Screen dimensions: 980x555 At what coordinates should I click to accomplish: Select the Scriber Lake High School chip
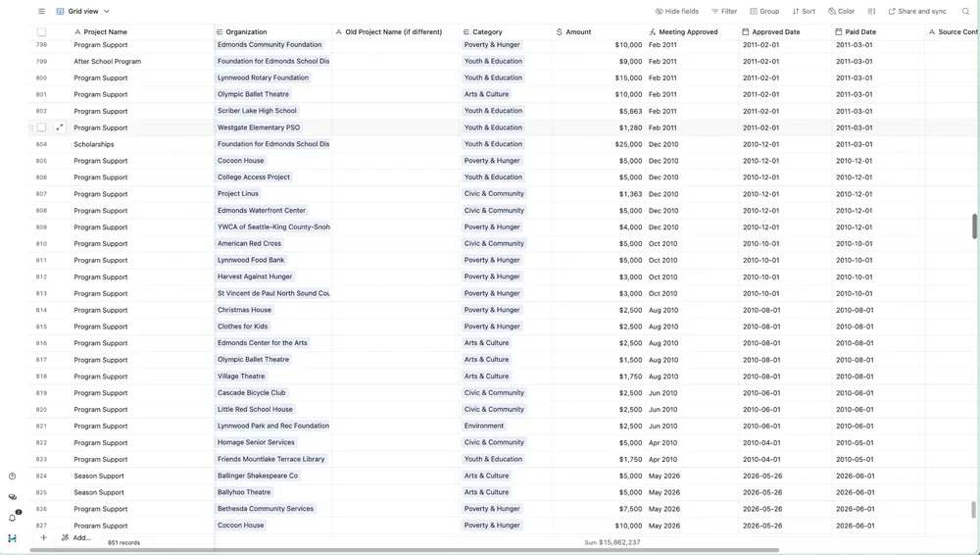tap(257, 111)
